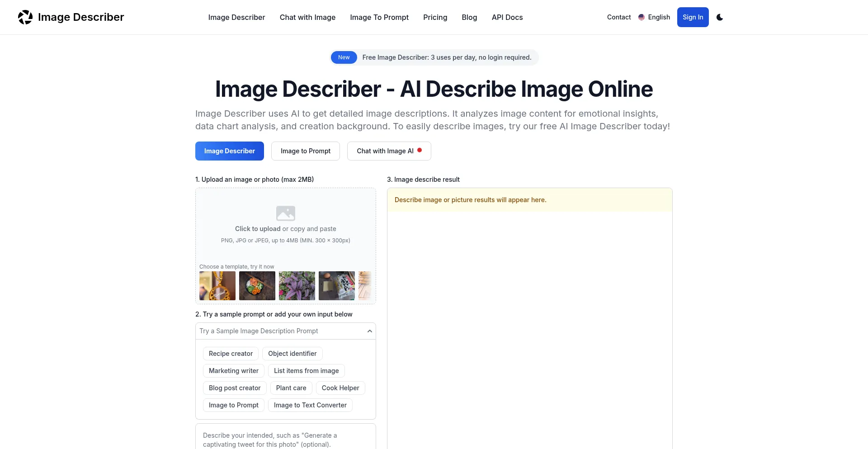Toggle dark mode with the moon icon
Screen dimensions: 868x449
[720, 17]
